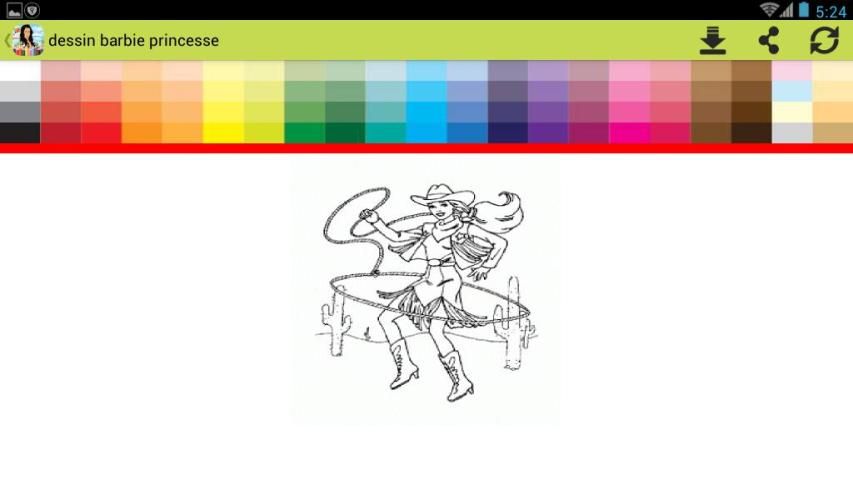Open the picture notification icon
This screenshot has height=480, width=853.
coord(13,10)
